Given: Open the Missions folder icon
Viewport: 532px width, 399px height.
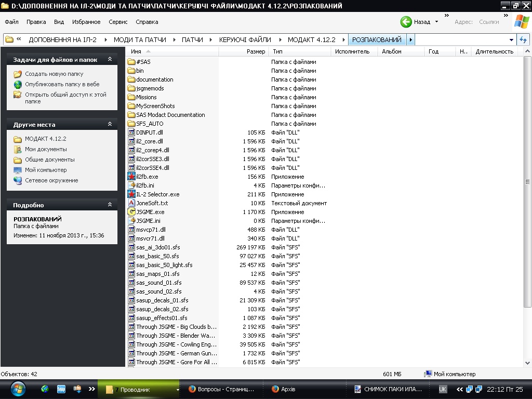Looking at the screenshot, I should (131, 97).
